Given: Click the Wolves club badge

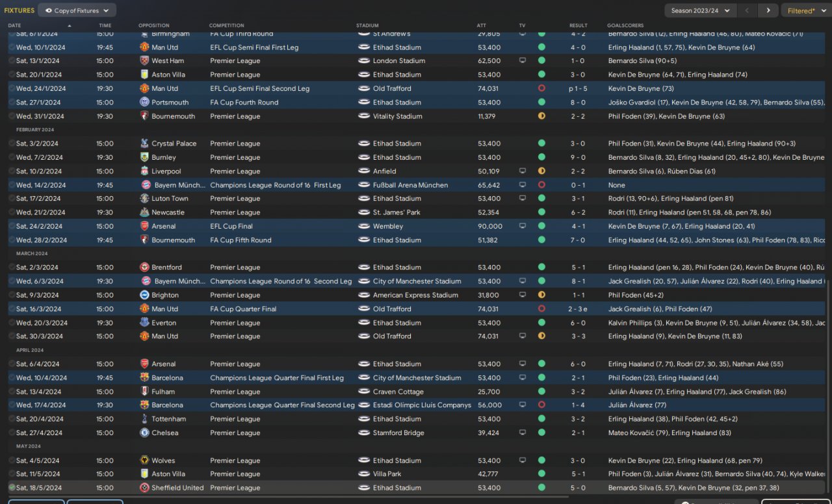Looking at the screenshot, I should 144,460.
